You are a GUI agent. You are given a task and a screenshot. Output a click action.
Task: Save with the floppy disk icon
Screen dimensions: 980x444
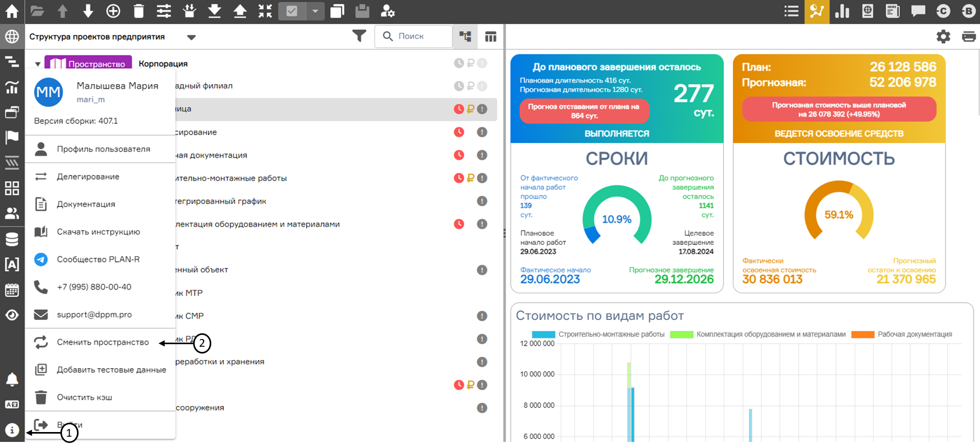pyautogui.click(x=362, y=11)
